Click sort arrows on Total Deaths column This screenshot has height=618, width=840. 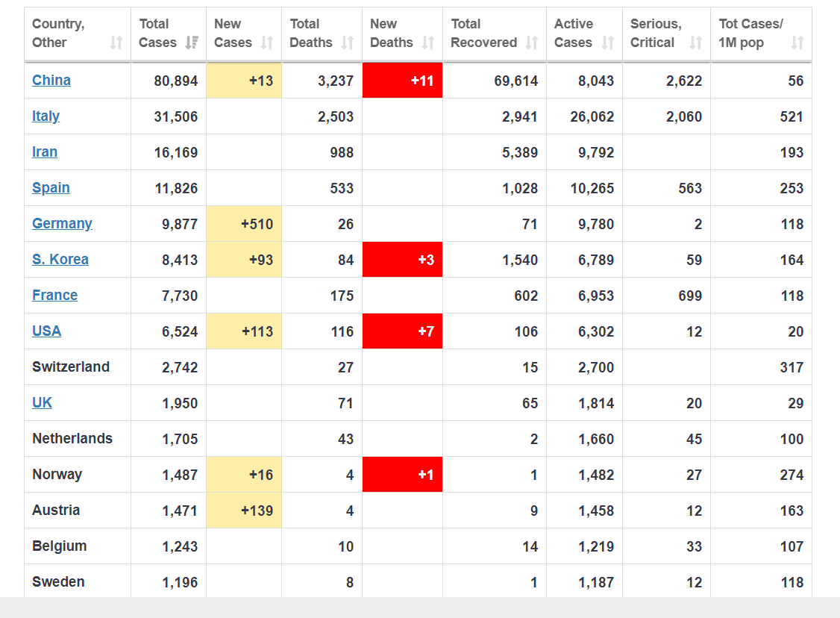[348, 43]
